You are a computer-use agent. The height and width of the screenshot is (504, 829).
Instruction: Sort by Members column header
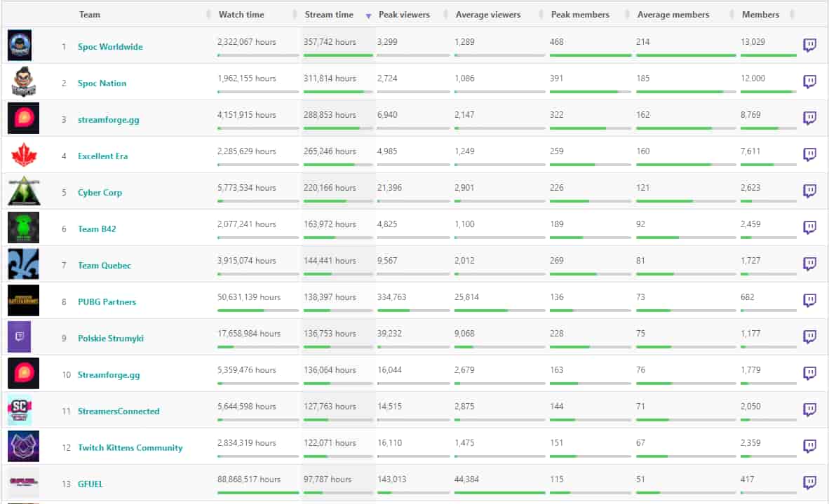760,15
